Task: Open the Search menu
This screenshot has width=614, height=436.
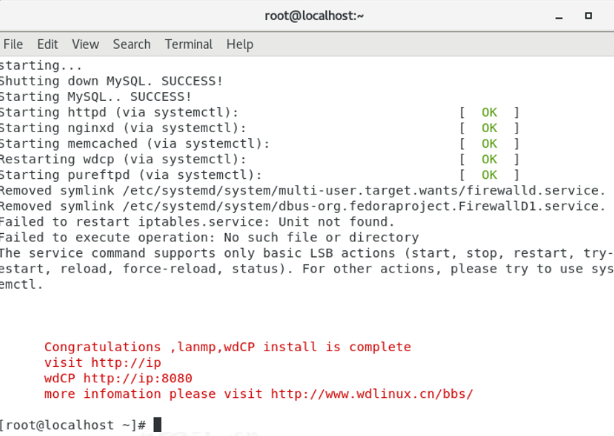Action: [x=132, y=44]
